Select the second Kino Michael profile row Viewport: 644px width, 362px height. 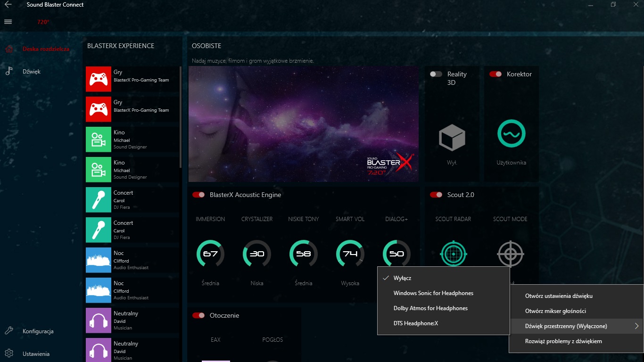pyautogui.click(x=132, y=170)
